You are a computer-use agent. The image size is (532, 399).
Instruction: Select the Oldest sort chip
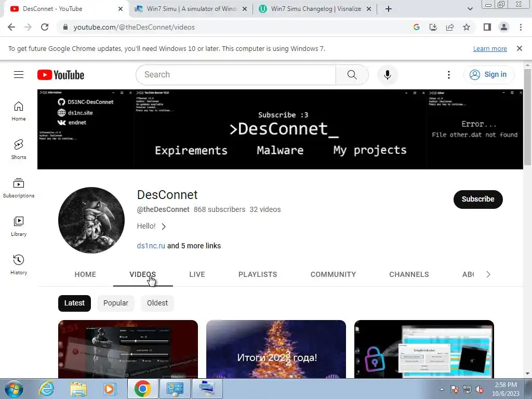click(157, 303)
